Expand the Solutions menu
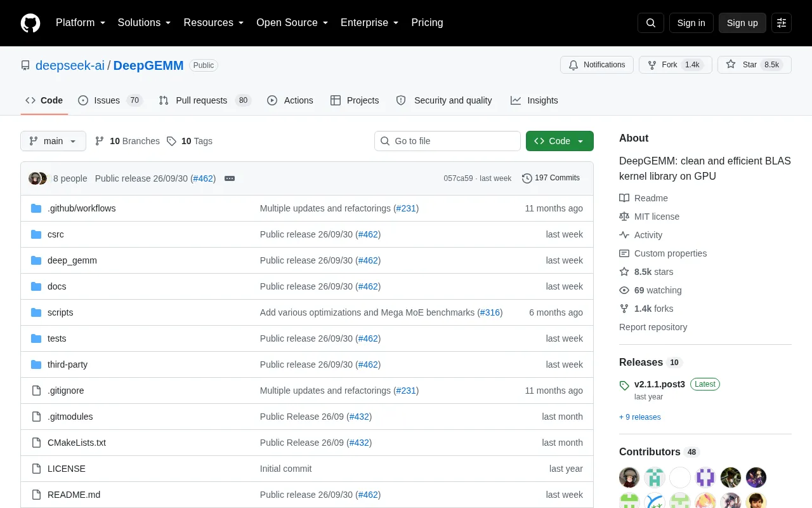The width and height of the screenshot is (812, 508). (x=145, y=23)
